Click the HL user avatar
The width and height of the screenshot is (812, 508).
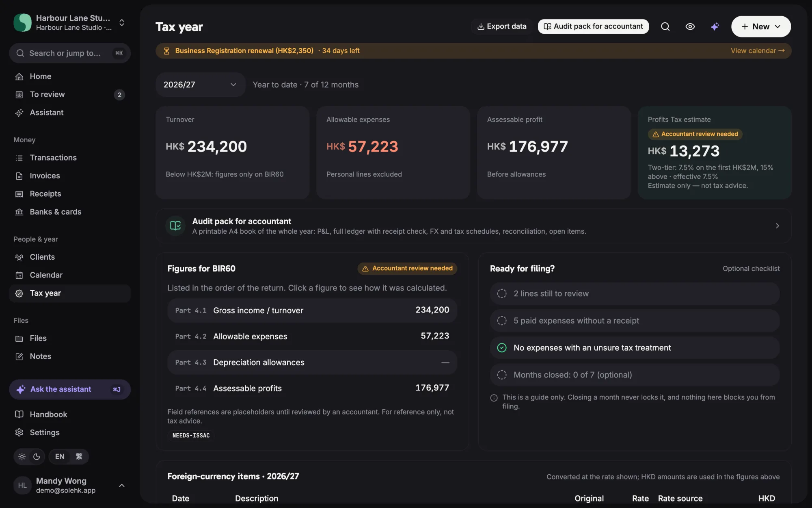click(x=22, y=486)
